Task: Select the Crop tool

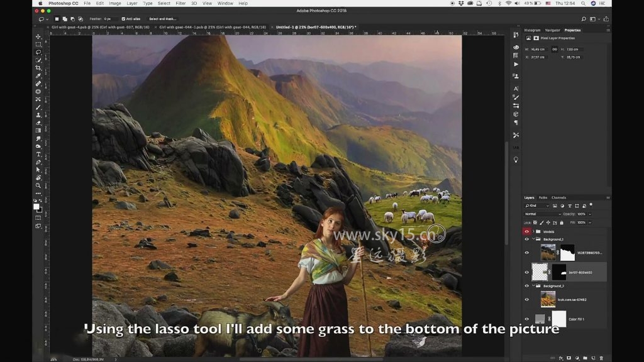Action: click(x=38, y=68)
